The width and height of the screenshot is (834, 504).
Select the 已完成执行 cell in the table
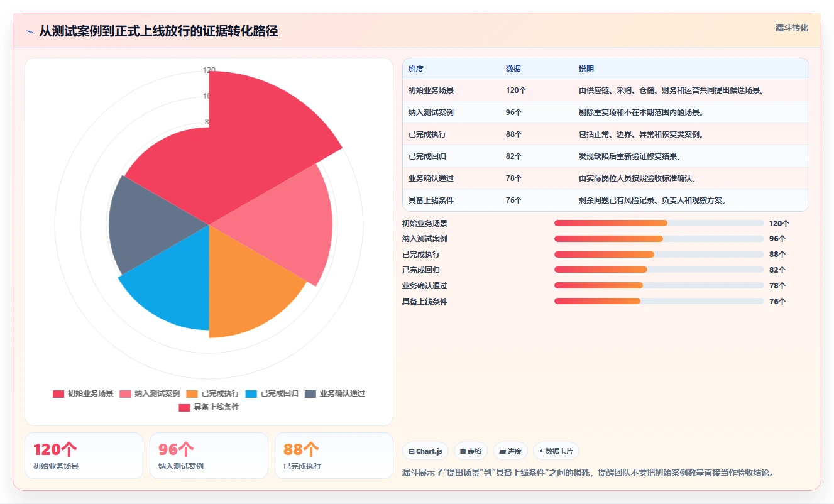(x=427, y=134)
